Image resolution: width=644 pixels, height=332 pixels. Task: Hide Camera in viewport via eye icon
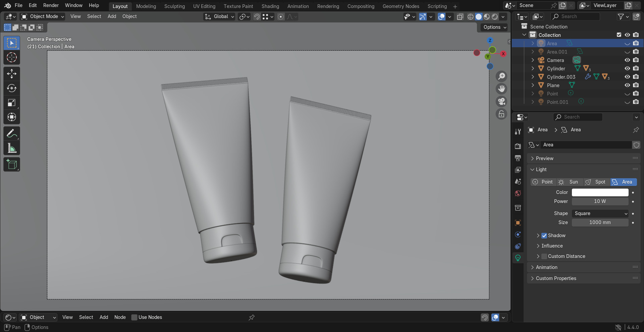click(x=627, y=60)
